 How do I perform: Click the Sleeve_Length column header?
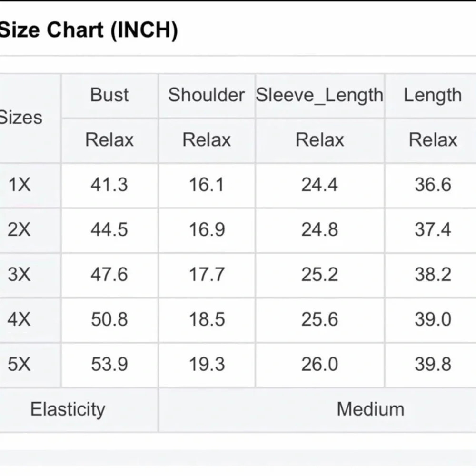coord(319,95)
